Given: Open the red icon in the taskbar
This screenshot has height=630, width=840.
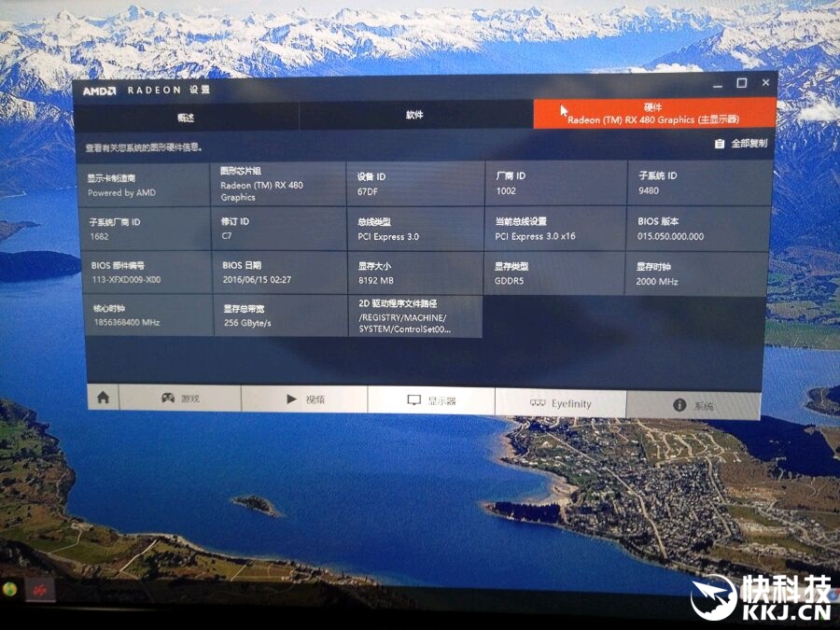Looking at the screenshot, I should pyautogui.click(x=41, y=591).
